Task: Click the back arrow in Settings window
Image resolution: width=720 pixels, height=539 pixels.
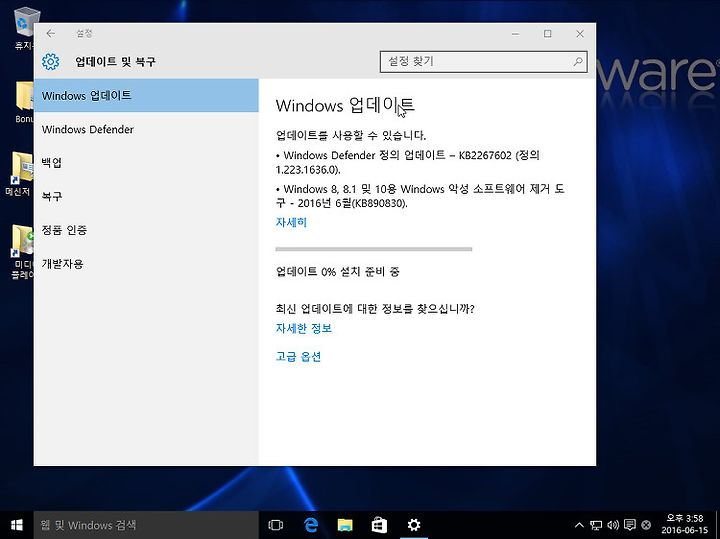Action: (x=51, y=34)
